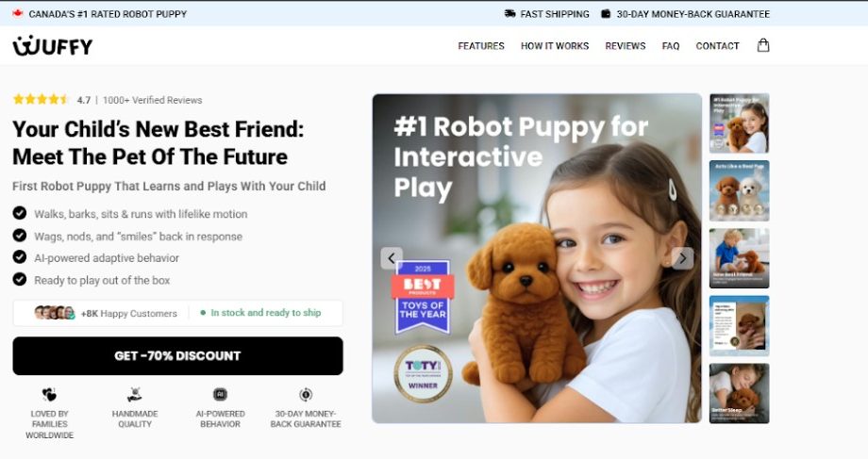Viewport: 868px width, 459px height.
Task: Select the two puppies thumbnail image
Action: click(x=739, y=190)
